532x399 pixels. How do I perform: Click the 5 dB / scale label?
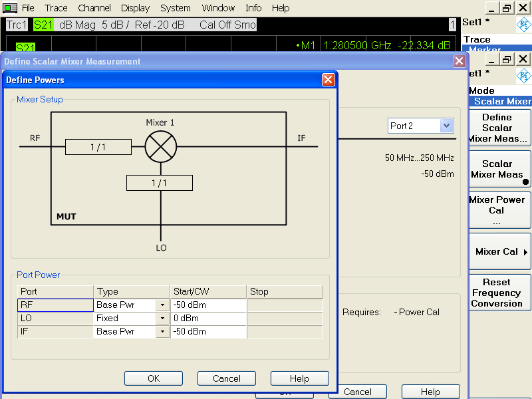(x=115, y=25)
